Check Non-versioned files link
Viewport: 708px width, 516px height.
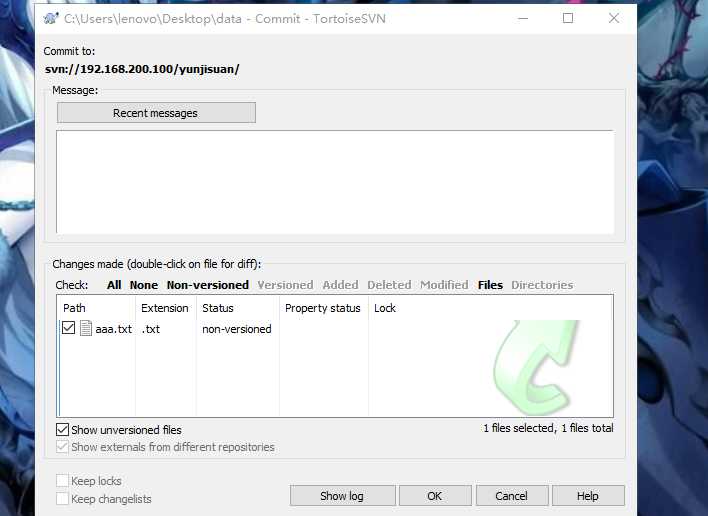click(x=208, y=285)
